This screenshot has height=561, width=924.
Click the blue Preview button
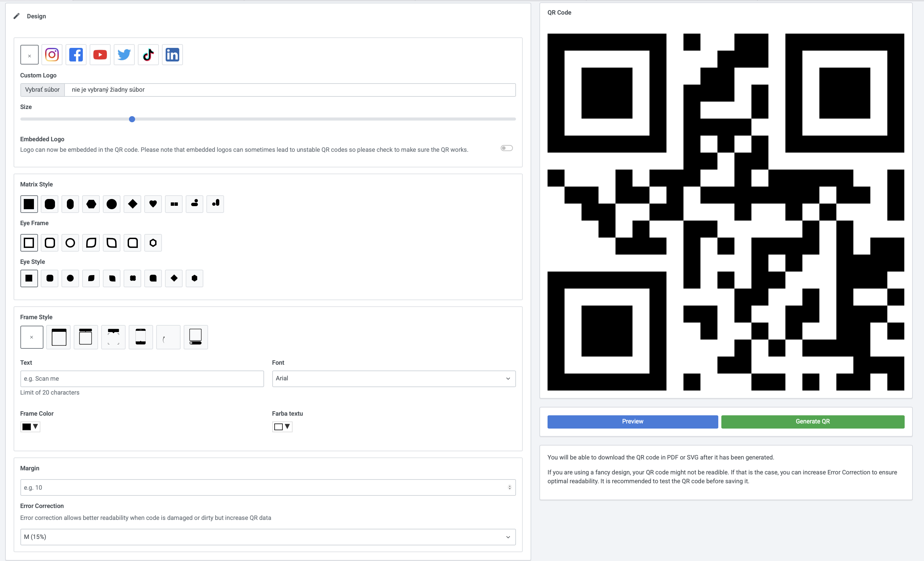(x=633, y=421)
